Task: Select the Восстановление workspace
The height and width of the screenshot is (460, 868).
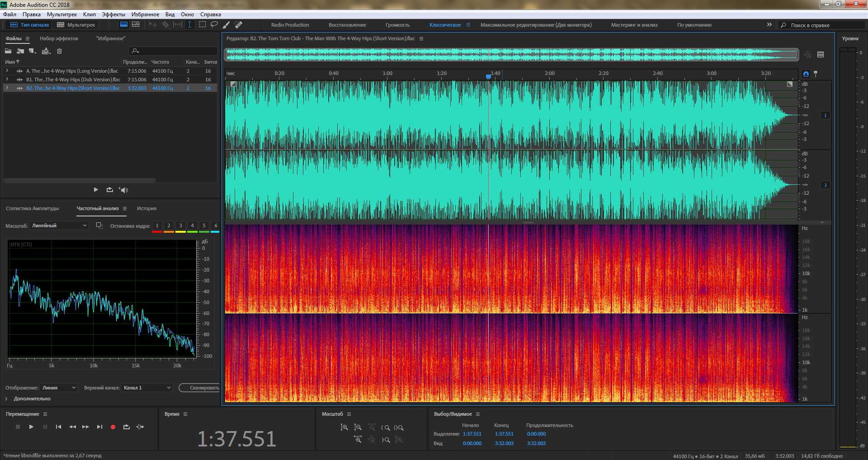Action: pos(347,25)
